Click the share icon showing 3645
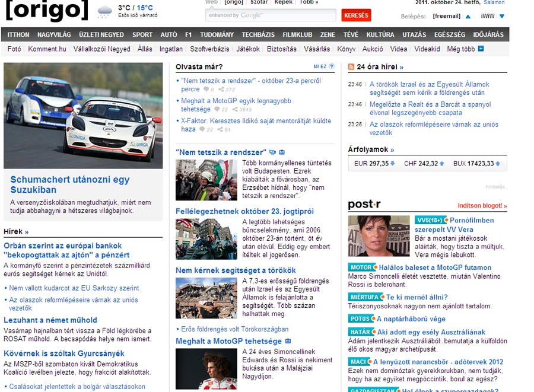 tap(235, 109)
